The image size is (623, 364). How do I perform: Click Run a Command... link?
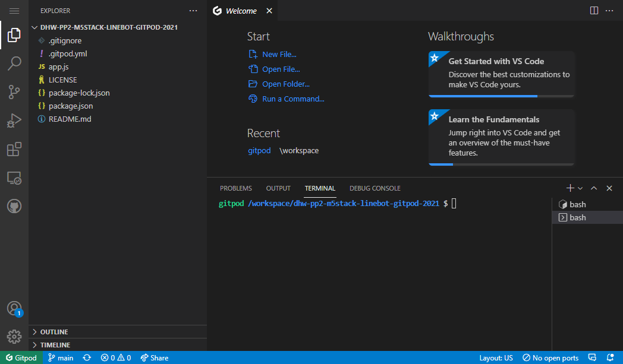point(287,99)
